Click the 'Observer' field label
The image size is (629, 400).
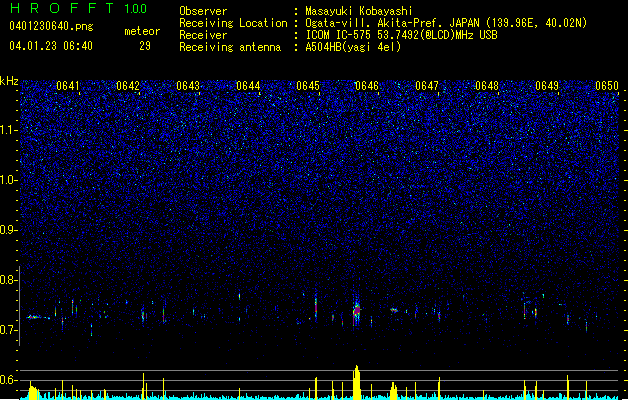[x=203, y=11]
